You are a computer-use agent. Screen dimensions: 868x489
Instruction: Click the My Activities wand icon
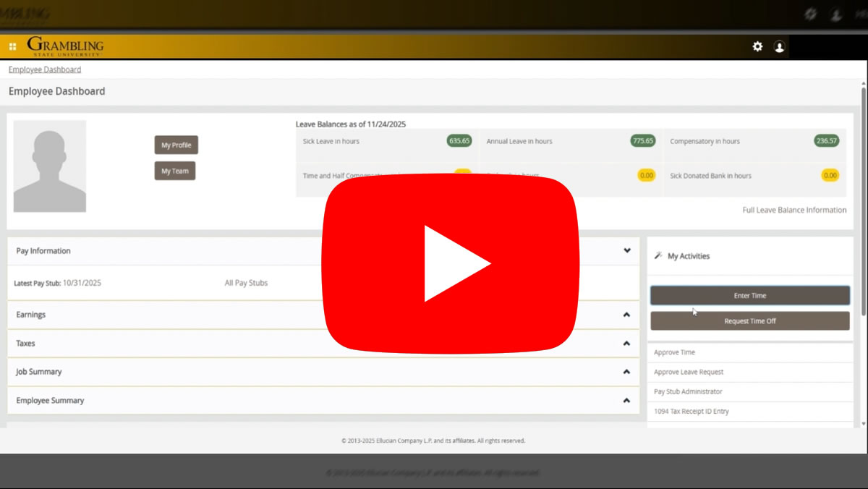658,255
